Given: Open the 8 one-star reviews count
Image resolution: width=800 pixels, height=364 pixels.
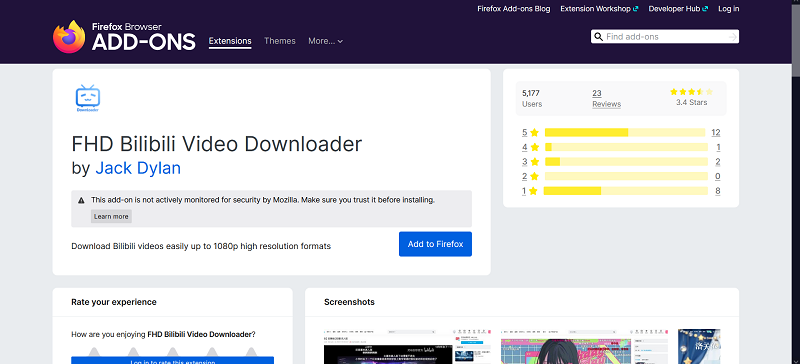Looking at the screenshot, I should (717, 191).
